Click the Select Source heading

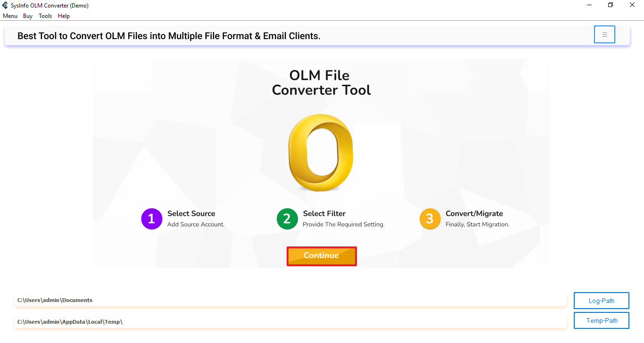point(191,213)
